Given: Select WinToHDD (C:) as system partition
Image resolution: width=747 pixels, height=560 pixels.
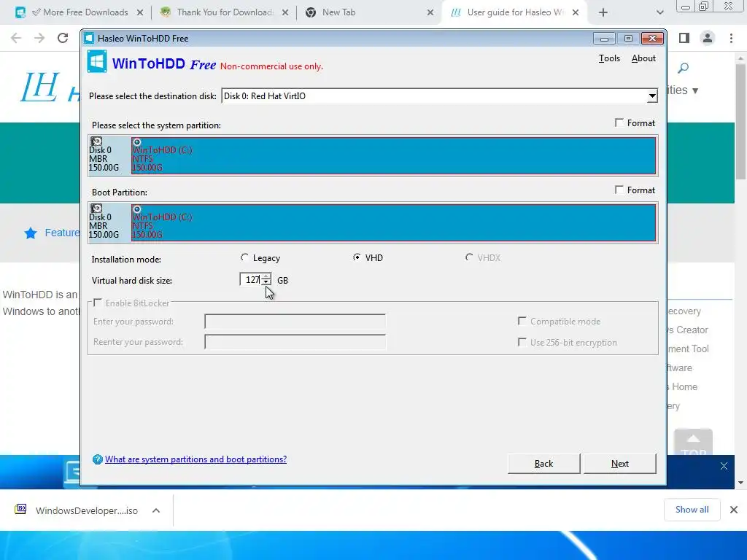Looking at the screenshot, I should coord(393,156).
